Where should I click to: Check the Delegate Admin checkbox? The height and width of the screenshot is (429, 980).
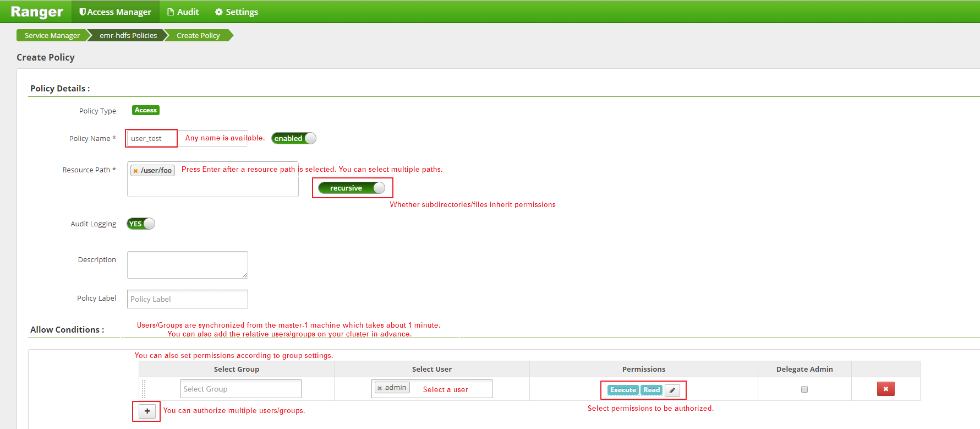coord(804,389)
